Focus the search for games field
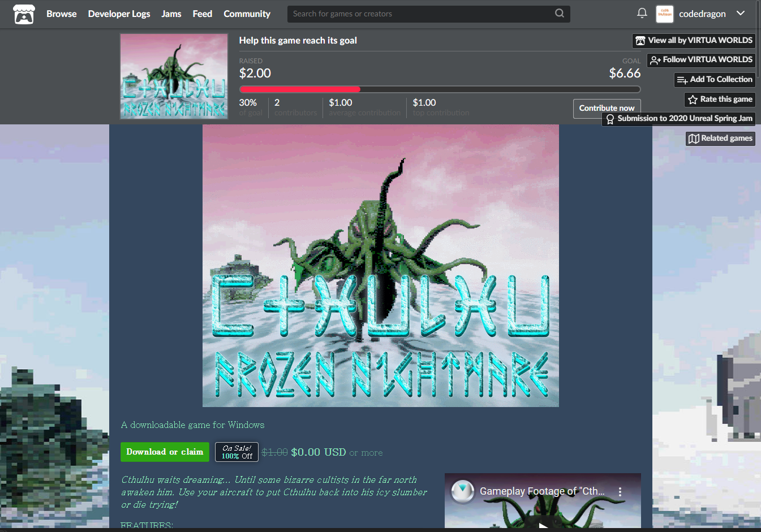 tap(428, 14)
